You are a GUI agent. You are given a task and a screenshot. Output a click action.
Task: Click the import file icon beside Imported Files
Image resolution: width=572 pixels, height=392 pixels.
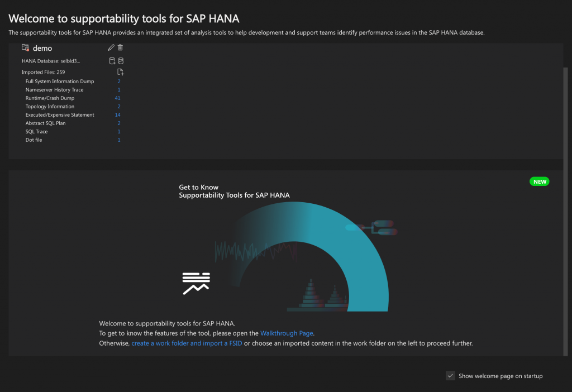121,72
